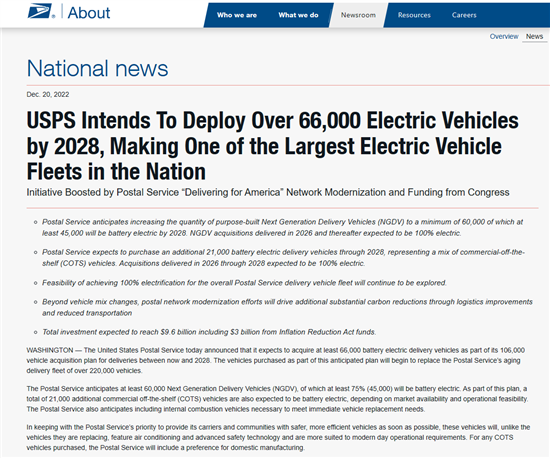The height and width of the screenshot is (458, 550).
Task: Open the Careers menu
Action: pos(464,15)
